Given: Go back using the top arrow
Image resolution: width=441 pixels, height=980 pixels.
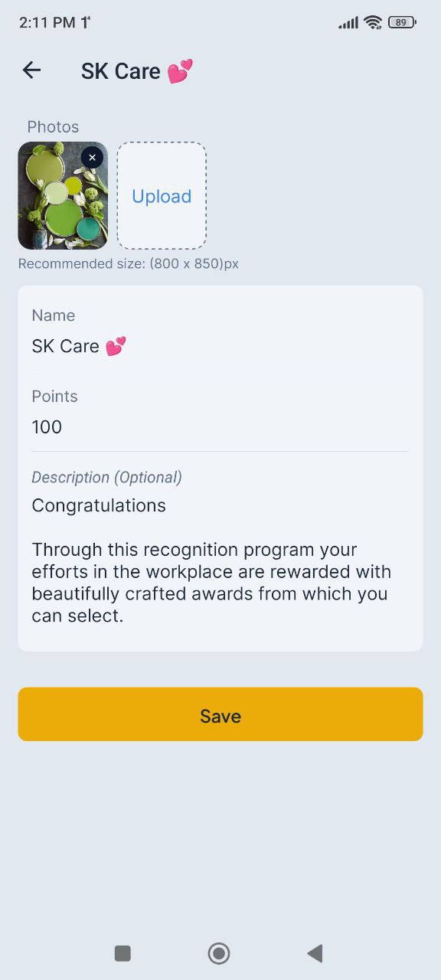Looking at the screenshot, I should [31, 70].
